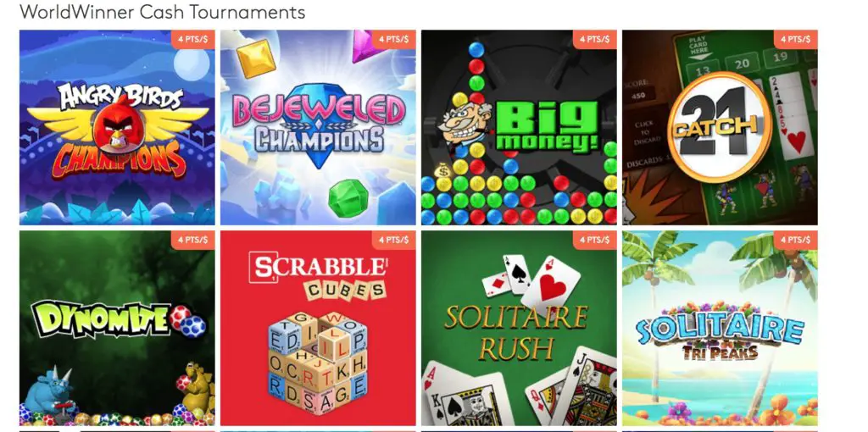Image resolution: width=868 pixels, height=432 pixels.
Task: Select the Dynomite game tile
Action: pos(117,328)
